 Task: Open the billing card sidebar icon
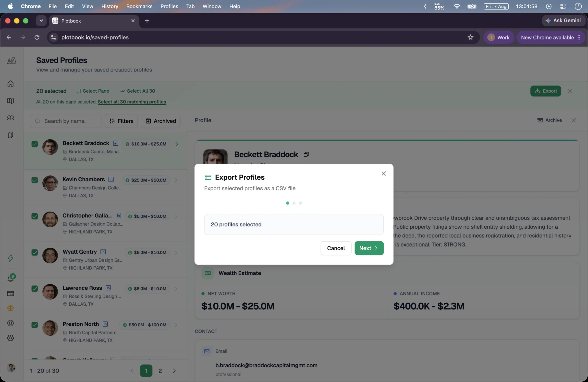click(x=10, y=294)
